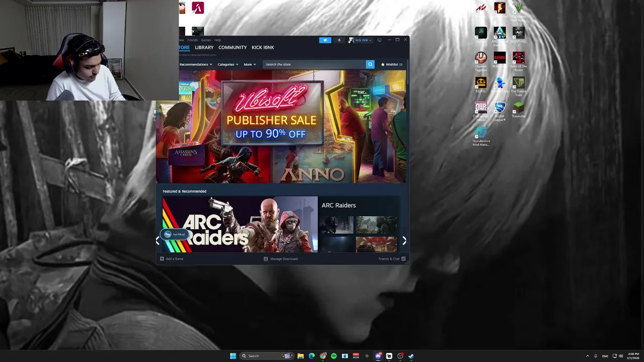Image resolution: width=644 pixels, height=362 pixels.
Task: Open Friends & Chat
Action: (392, 259)
